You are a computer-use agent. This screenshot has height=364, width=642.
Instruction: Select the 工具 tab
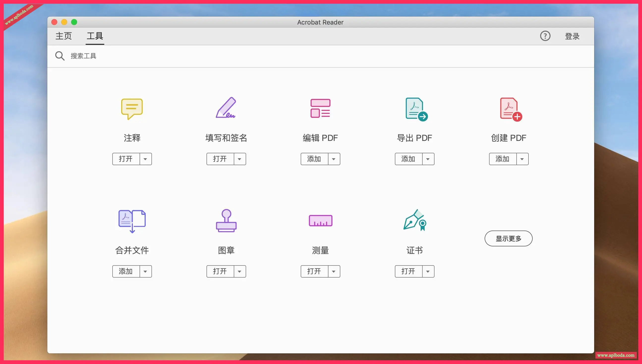(x=95, y=36)
